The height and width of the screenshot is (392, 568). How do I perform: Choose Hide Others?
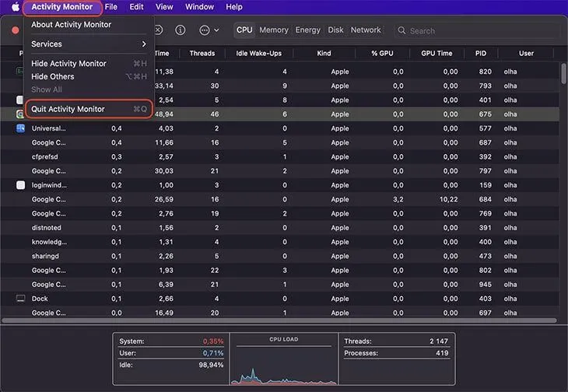pos(89,76)
